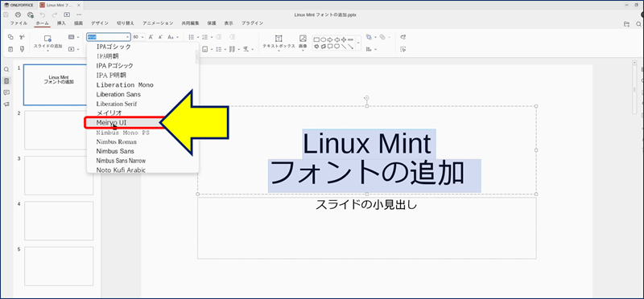
Task: Click the print icon in quick access bar
Action: (x=18, y=14)
